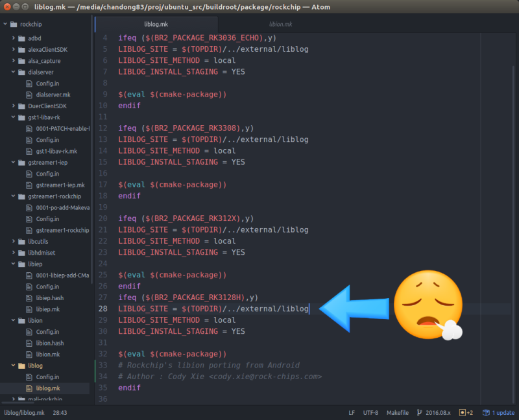Select the liblog.mk editor tab
519x420 pixels.
click(156, 24)
